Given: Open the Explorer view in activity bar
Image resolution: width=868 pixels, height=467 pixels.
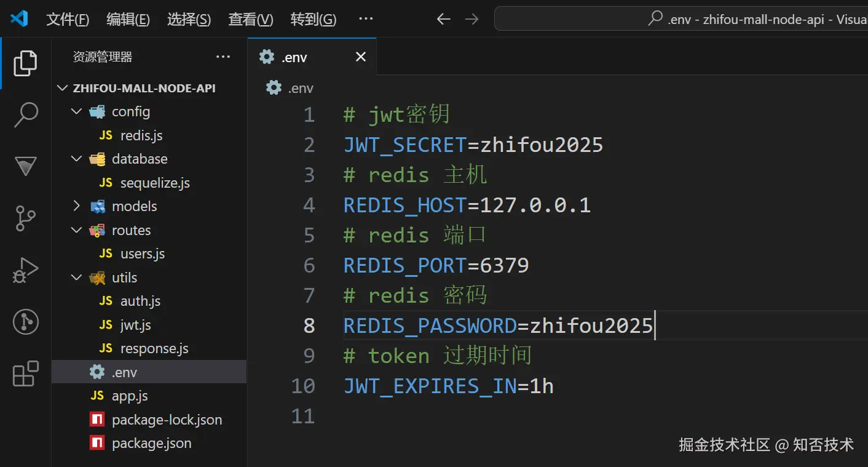Looking at the screenshot, I should pyautogui.click(x=25, y=63).
